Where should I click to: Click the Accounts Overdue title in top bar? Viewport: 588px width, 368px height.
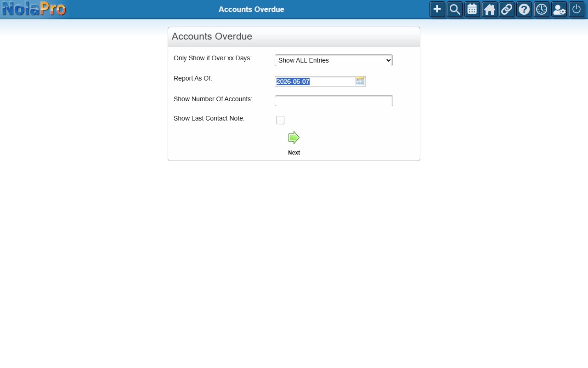coord(251,9)
